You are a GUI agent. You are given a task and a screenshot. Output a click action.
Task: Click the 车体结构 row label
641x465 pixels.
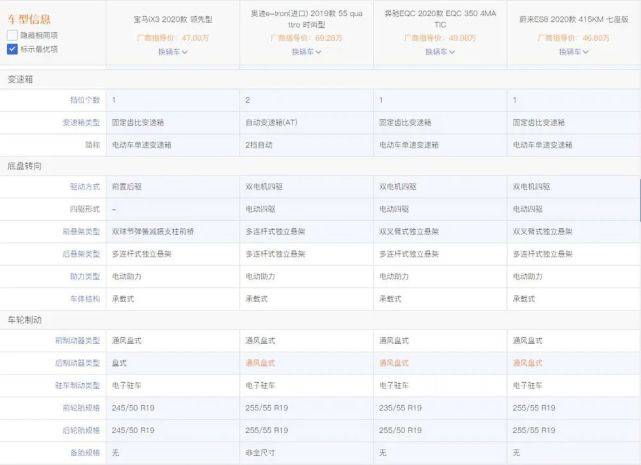85,299
